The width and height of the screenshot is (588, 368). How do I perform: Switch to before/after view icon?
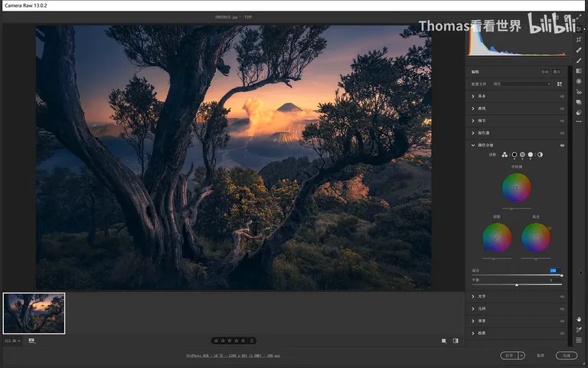pyautogui.click(x=456, y=340)
